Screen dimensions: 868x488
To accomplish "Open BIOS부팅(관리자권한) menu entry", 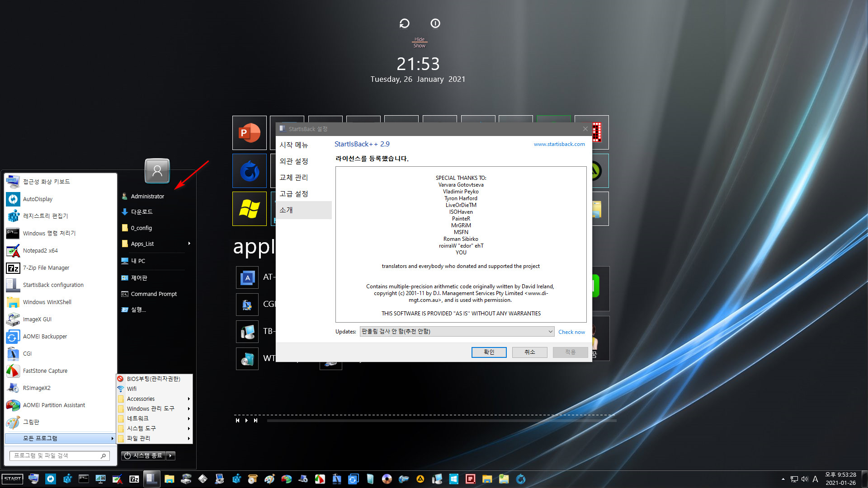I will coord(155,379).
